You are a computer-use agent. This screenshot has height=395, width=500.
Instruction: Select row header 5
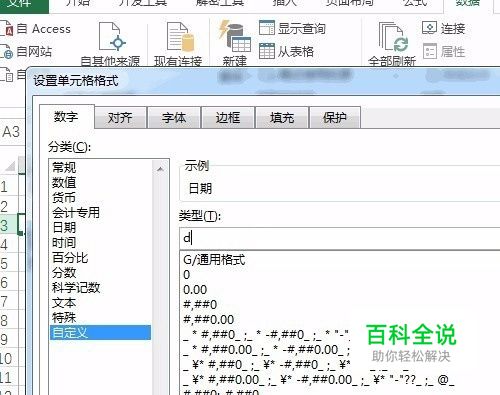[9, 263]
